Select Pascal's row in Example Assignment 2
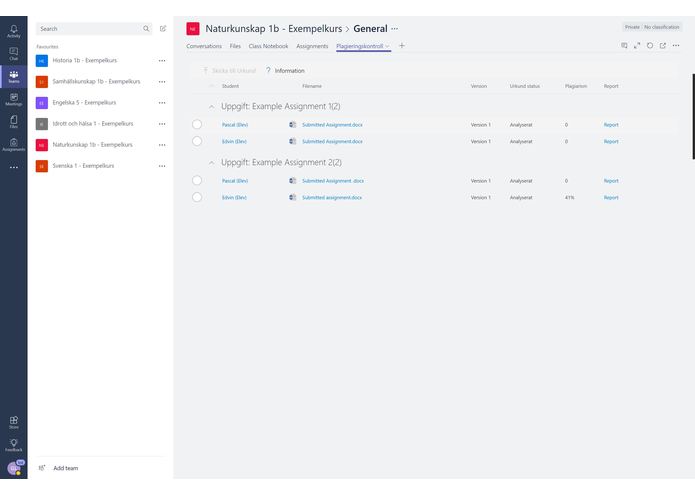Viewport: 695px width, 494px height. pos(197,180)
